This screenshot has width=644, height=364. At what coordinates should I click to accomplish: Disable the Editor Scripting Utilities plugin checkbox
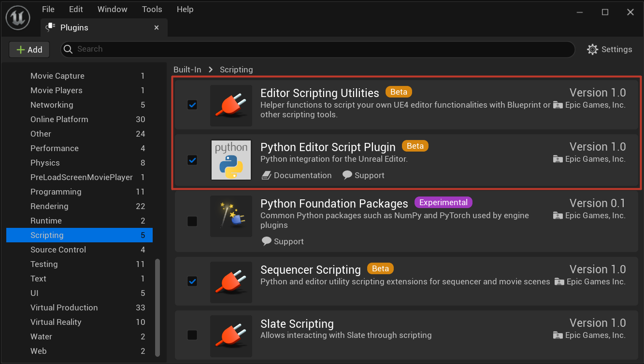coord(192,105)
